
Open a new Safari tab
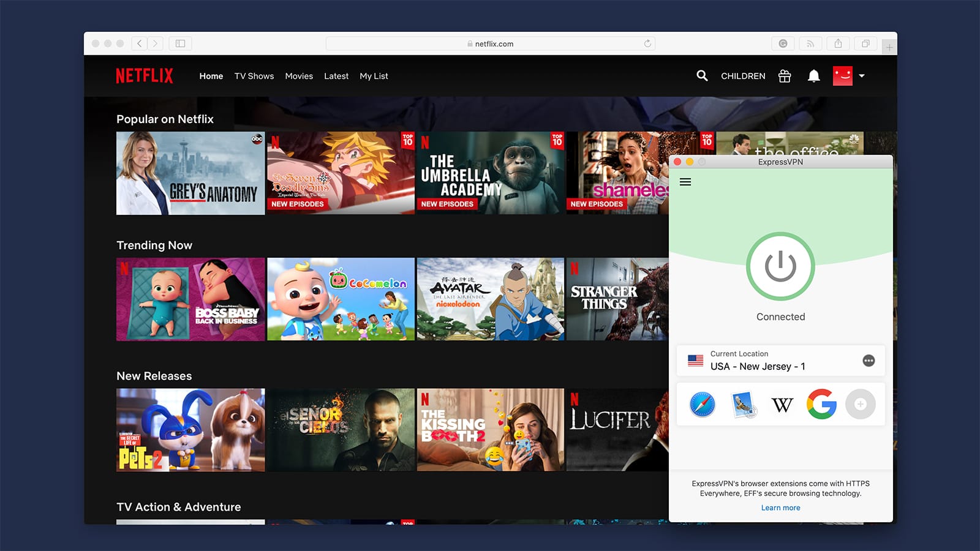pos(889,47)
